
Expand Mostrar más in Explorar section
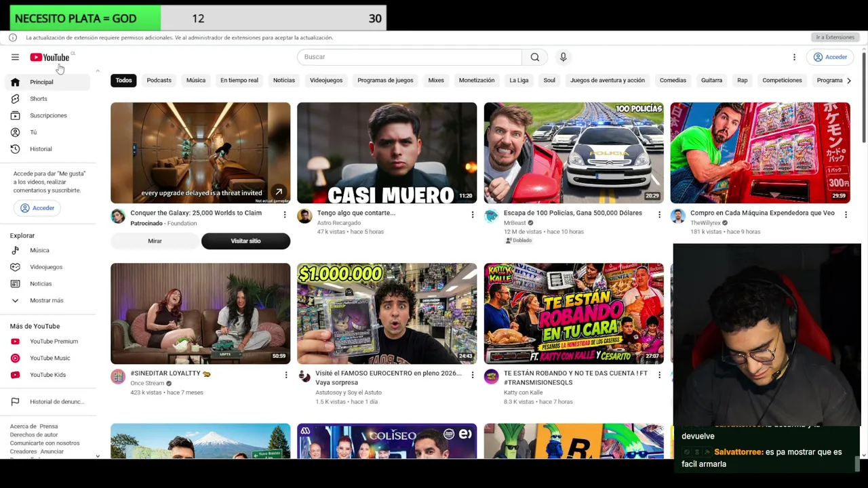click(x=47, y=300)
